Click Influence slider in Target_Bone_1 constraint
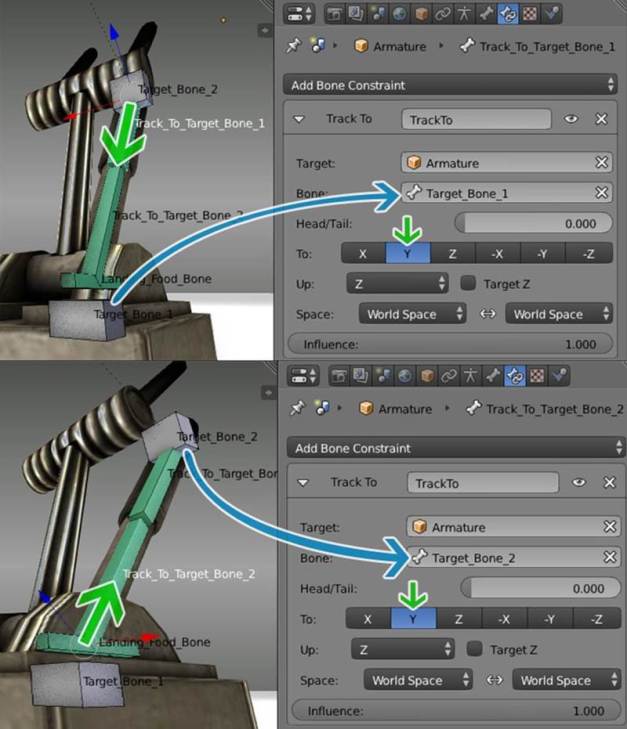The image size is (627, 729). (x=450, y=345)
